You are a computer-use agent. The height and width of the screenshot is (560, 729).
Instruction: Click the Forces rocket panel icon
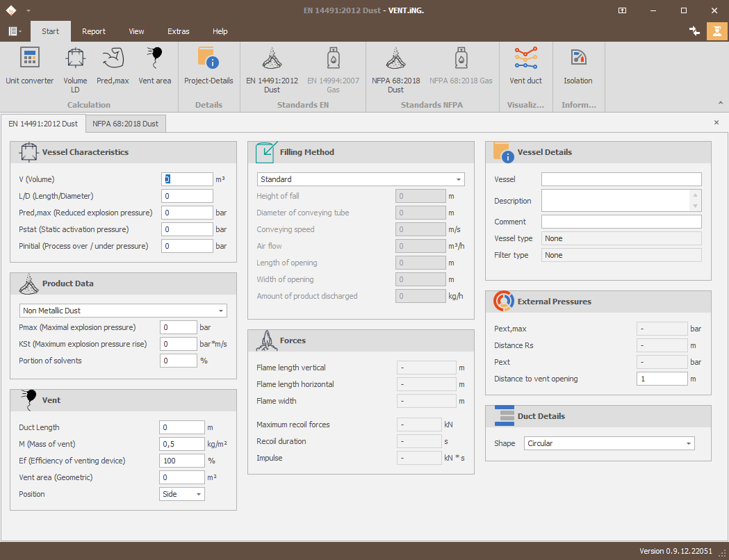tap(266, 340)
